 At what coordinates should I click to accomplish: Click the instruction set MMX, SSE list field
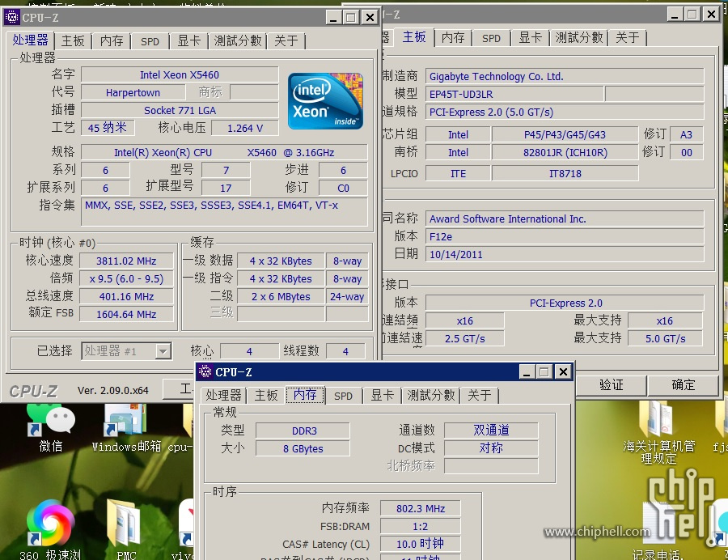[225, 212]
